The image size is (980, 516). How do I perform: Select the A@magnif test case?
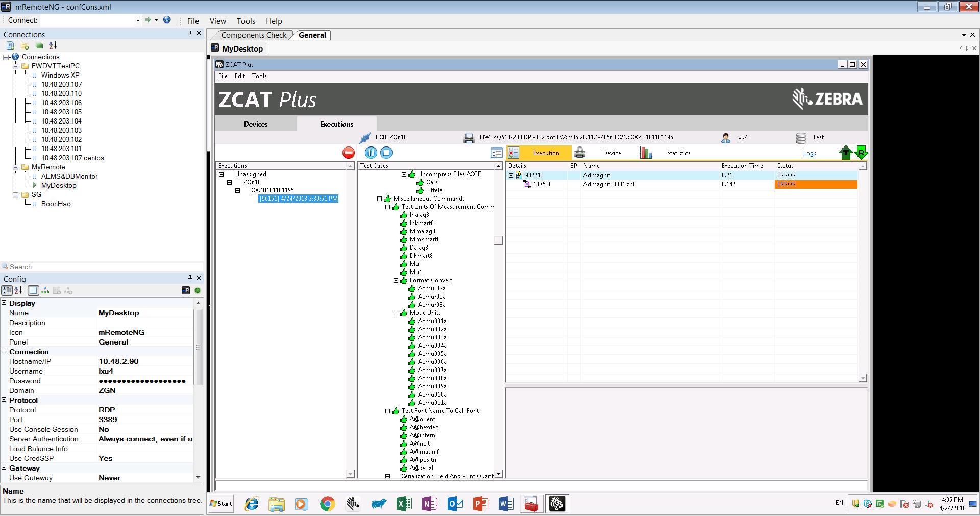click(x=424, y=452)
